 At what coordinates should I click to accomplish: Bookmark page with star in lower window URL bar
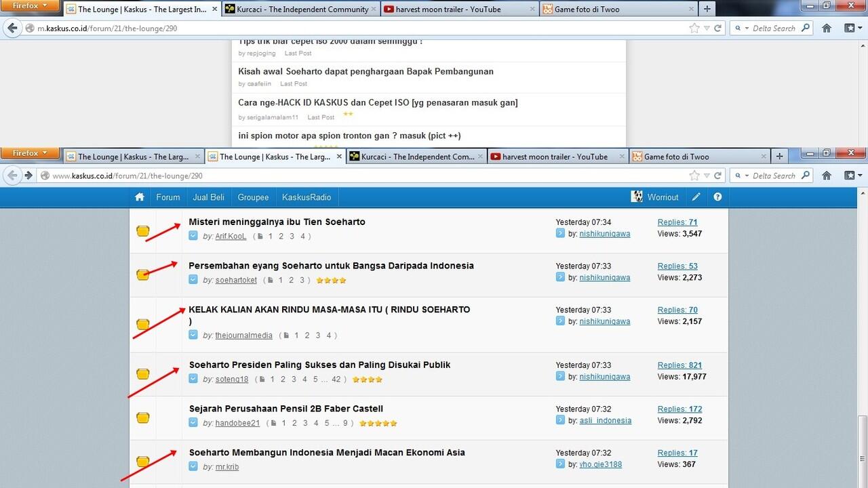click(694, 176)
